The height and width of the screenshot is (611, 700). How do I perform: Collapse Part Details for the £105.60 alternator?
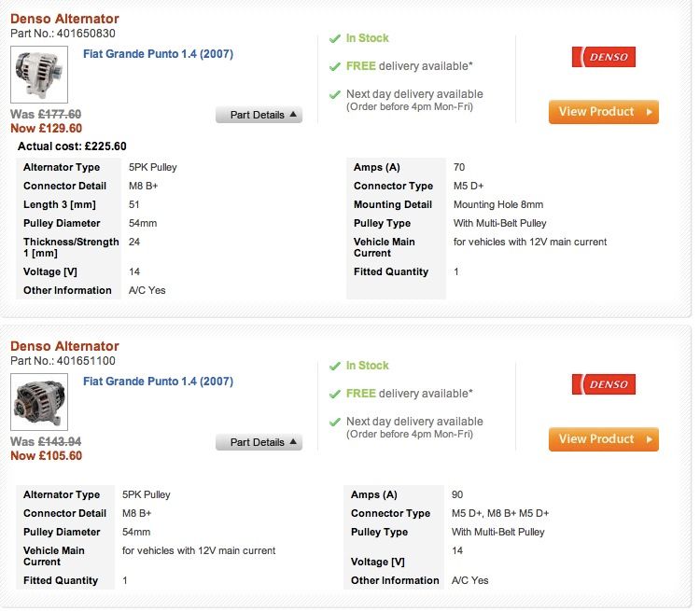pyautogui.click(x=259, y=442)
